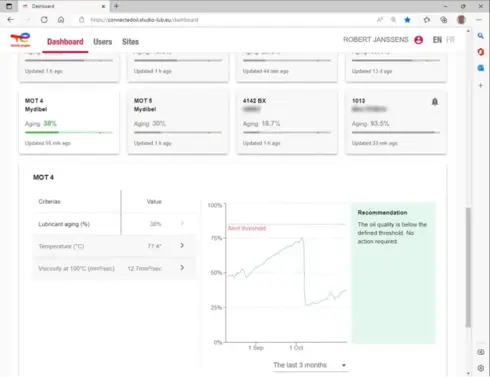Open the read aloud icon in the address bar
Viewport: 490px width, 377px height.
point(380,20)
